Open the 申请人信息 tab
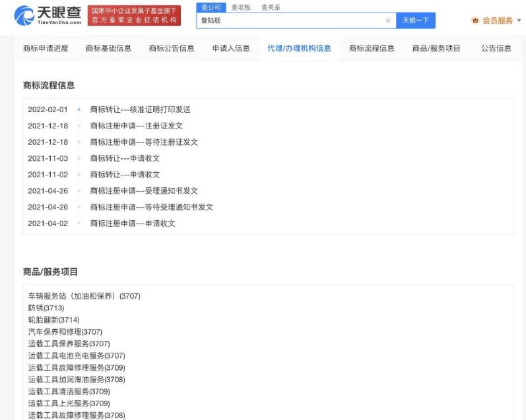 231,48
